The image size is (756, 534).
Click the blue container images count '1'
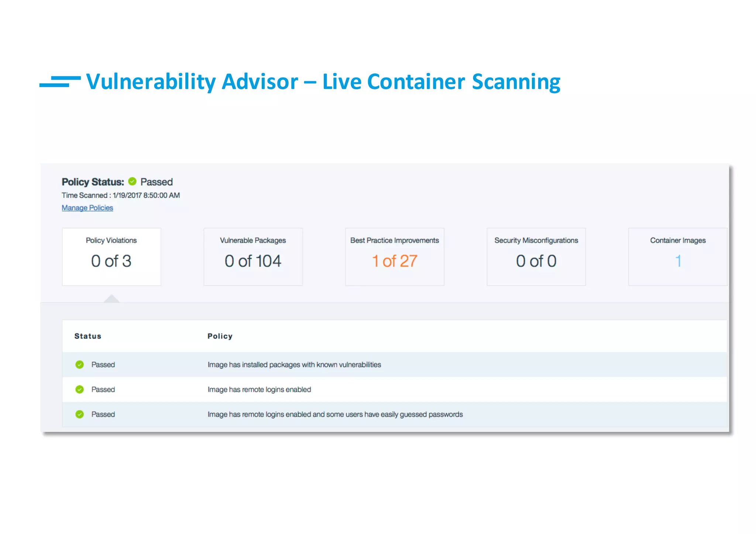[678, 261]
